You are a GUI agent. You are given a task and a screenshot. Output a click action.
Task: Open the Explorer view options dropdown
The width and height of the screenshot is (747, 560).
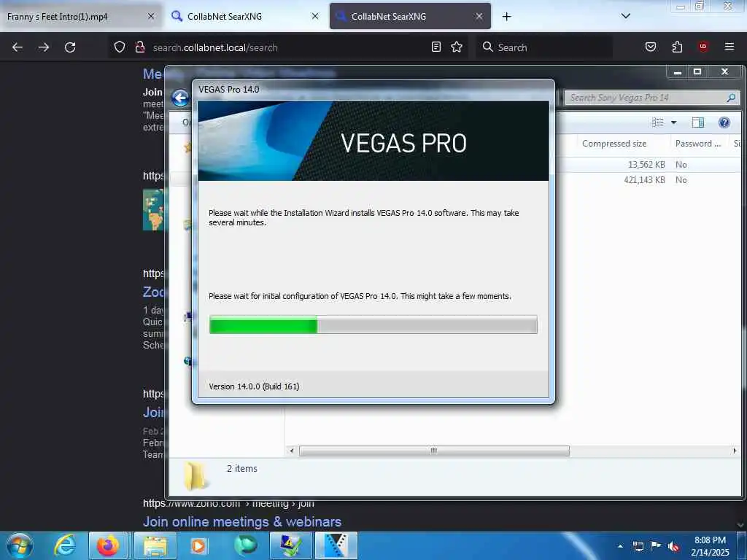673,122
